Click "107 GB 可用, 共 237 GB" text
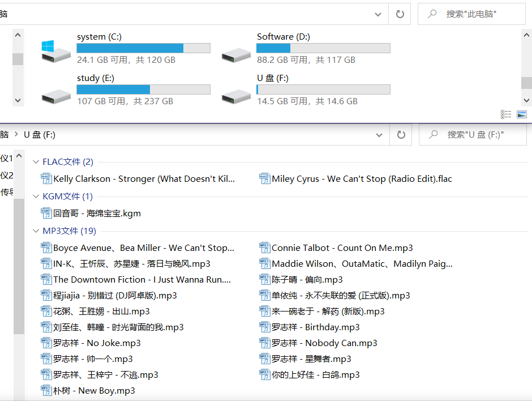Screen dimensions: 532x401 click(125, 101)
